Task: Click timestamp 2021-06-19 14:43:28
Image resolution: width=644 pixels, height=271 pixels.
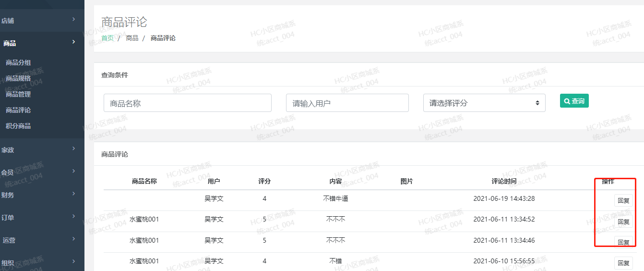Action: coord(504,198)
